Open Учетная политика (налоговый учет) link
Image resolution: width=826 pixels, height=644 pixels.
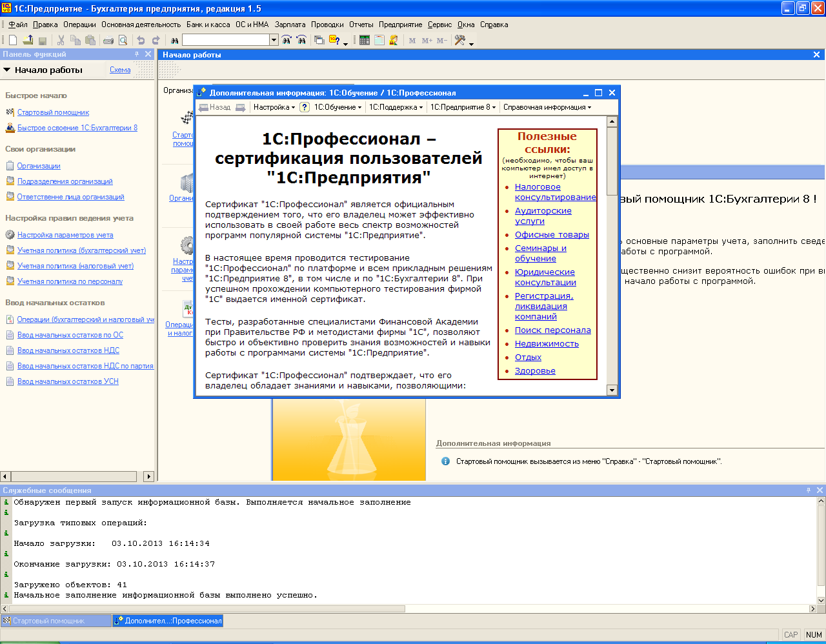pos(76,266)
